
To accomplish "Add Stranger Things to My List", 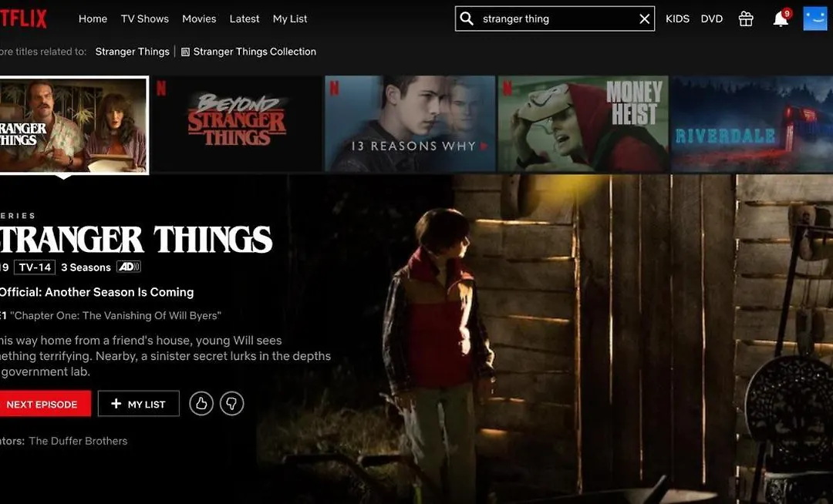I will (139, 404).
